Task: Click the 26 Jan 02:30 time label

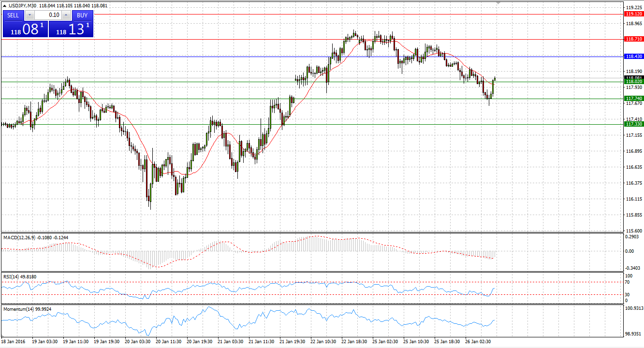Action: (477, 342)
